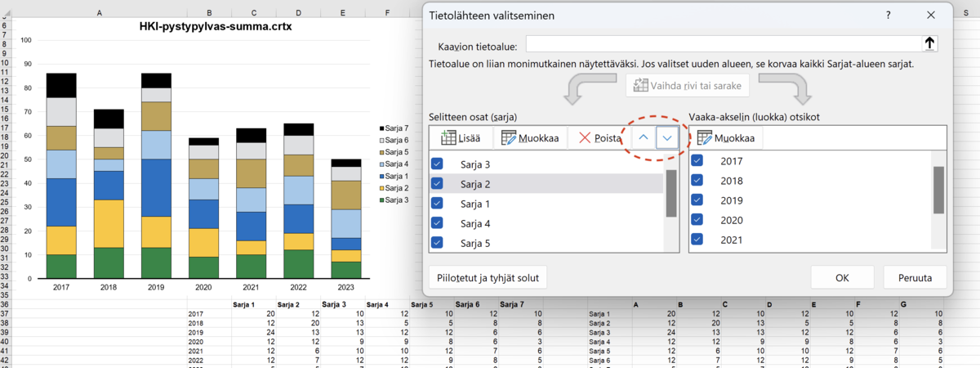980x368 pixels.
Task: Select Sarja 5 in the series list
Action: coord(475,243)
